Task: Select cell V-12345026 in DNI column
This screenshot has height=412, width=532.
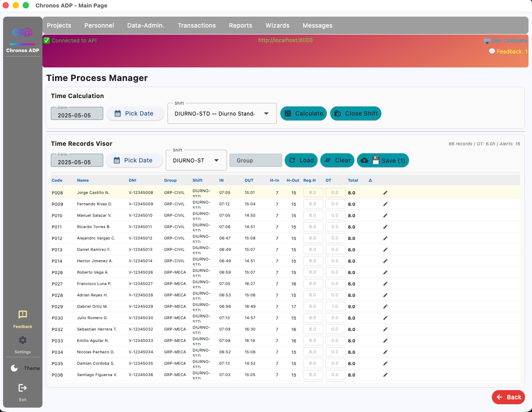Action: 141,272
